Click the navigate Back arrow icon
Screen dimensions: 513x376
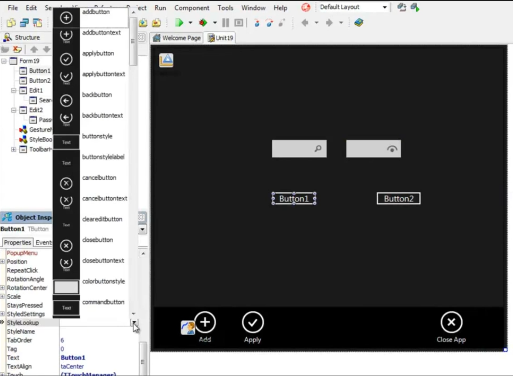pos(305,23)
